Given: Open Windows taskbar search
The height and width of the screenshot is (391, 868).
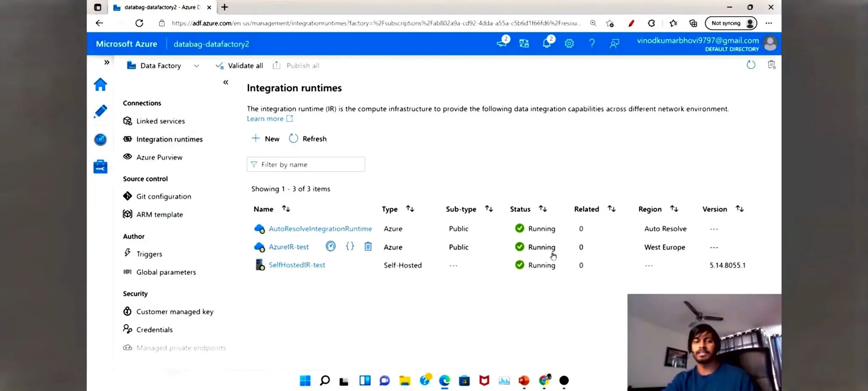Looking at the screenshot, I should (325, 381).
